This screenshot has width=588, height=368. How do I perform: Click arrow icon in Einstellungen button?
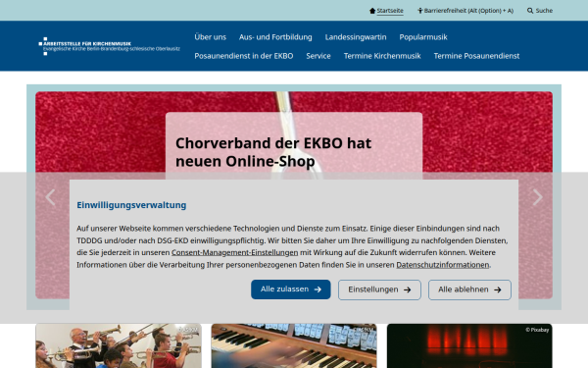click(x=408, y=289)
